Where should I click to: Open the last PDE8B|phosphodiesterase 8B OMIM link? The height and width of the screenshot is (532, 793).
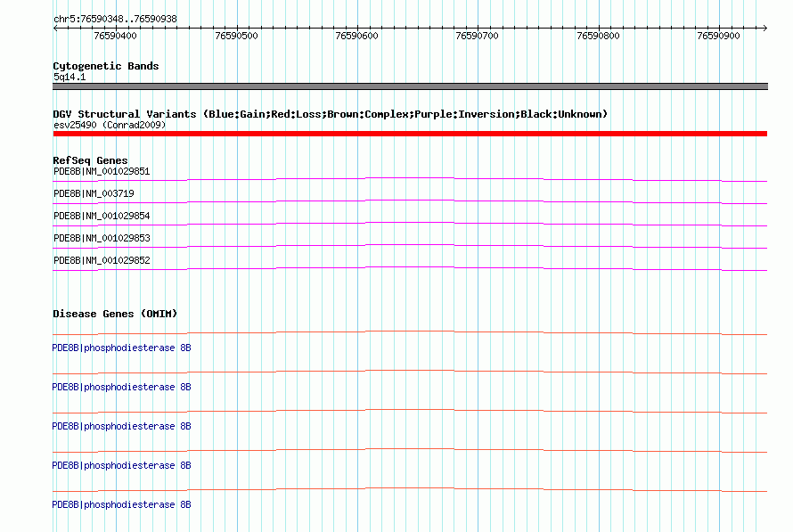pos(121,504)
